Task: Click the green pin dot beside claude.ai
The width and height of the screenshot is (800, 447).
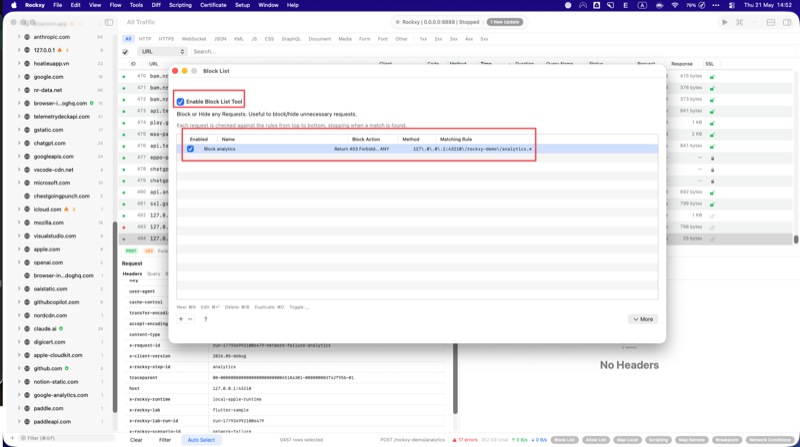Action: (61, 329)
